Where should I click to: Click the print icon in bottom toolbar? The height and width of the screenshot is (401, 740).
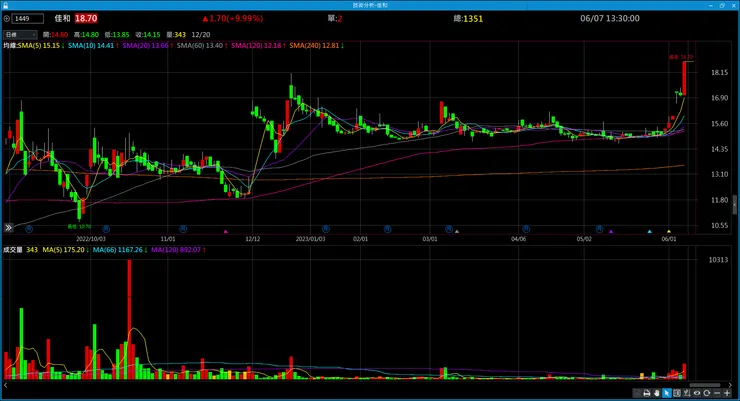pos(647,393)
